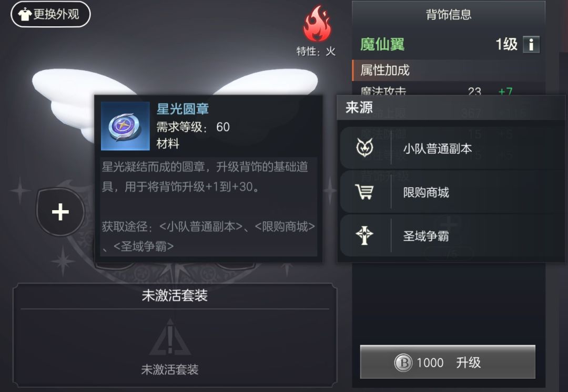This screenshot has height=392, width=568.
Task: Select the 小队普通副本 source entry
Action: click(452, 148)
